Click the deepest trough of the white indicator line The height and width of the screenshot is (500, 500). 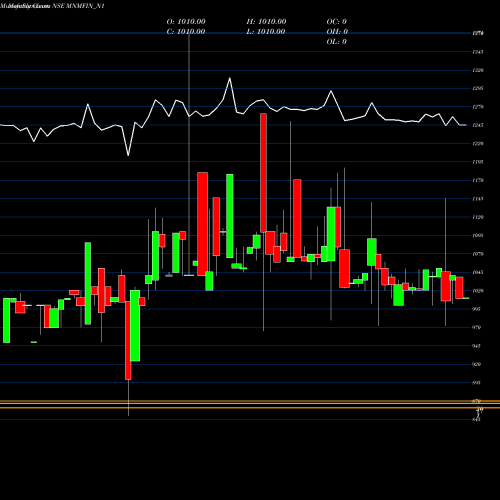tap(128, 155)
